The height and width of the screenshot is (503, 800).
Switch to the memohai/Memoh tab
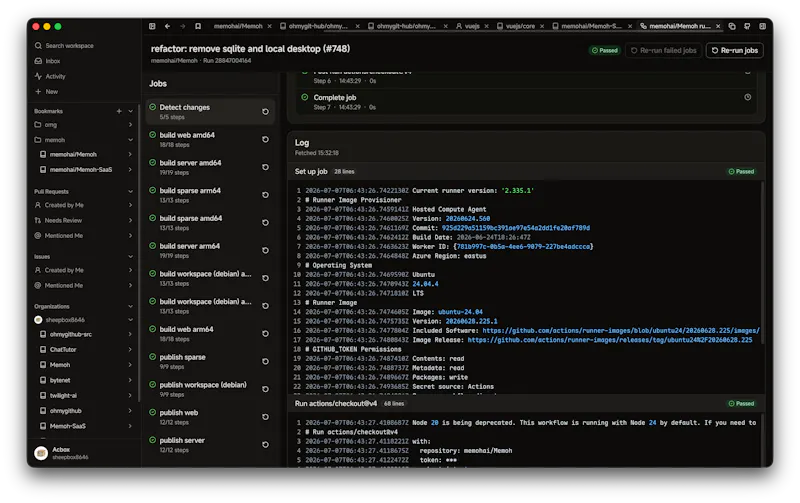click(x=238, y=26)
